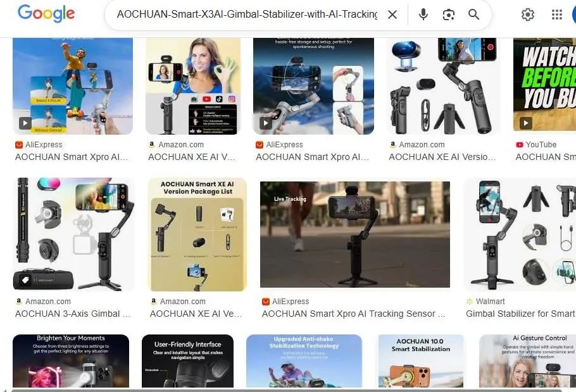Open the 'User-Friendly Interface' image
Screen dimensions: 576x392
pyautogui.click(x=188, y=361)
